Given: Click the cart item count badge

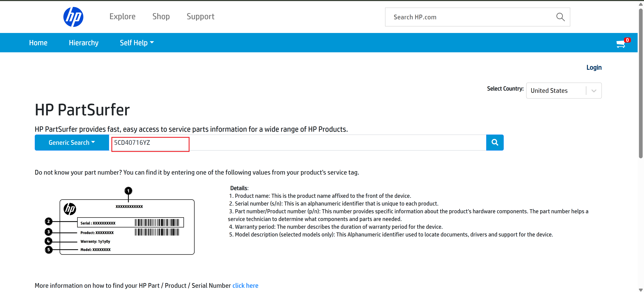Looking at the screenshot, I should [627, 40].
